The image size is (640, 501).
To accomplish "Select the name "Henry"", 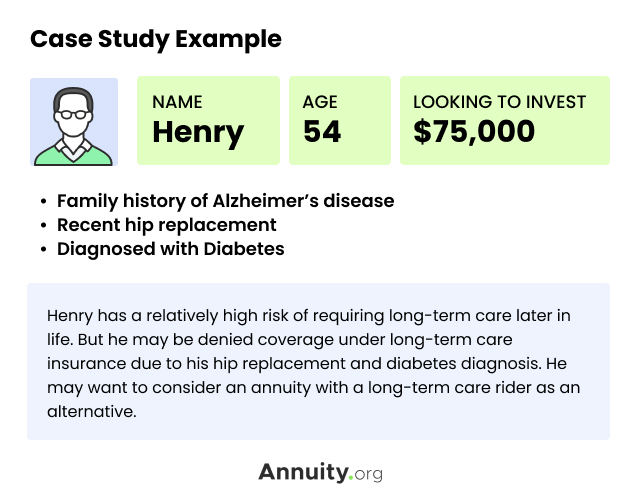I will (x=198, y=132).
